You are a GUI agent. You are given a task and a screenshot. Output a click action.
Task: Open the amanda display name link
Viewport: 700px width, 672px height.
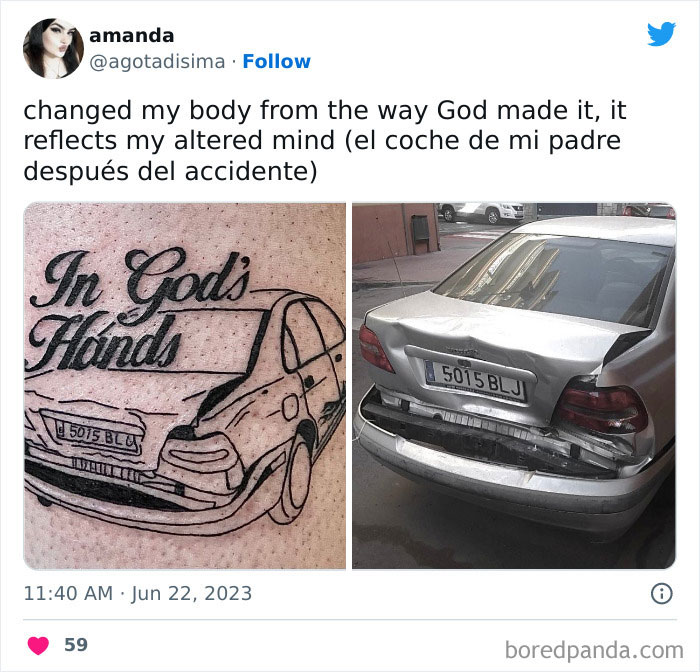(132, 36)
